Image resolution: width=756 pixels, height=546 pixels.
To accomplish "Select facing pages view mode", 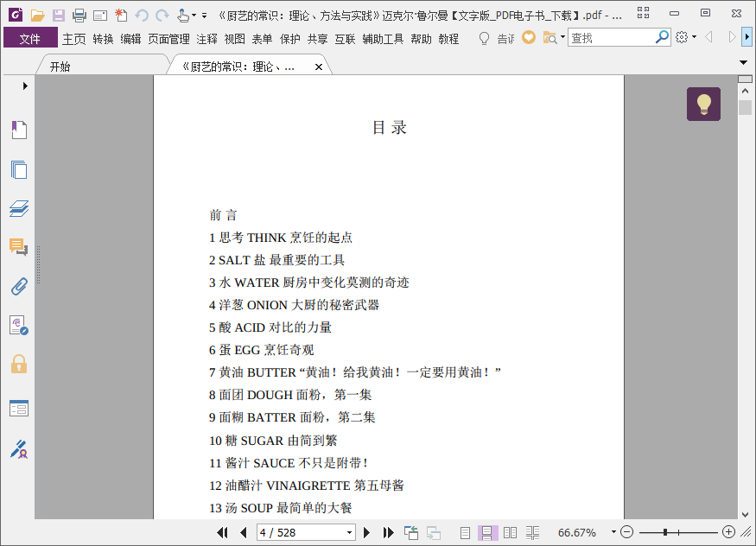I will 510,532.
